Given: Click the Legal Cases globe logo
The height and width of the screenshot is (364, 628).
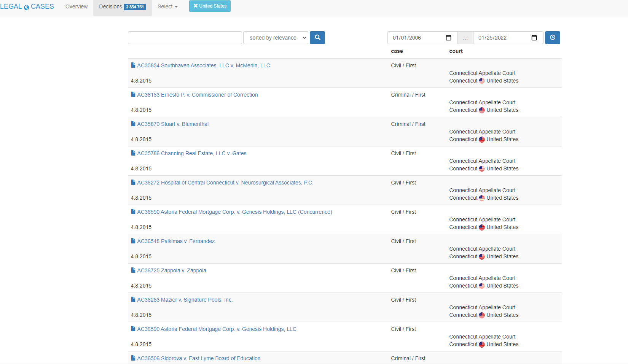Looking at the screenshot, I should tap(27, 7).
